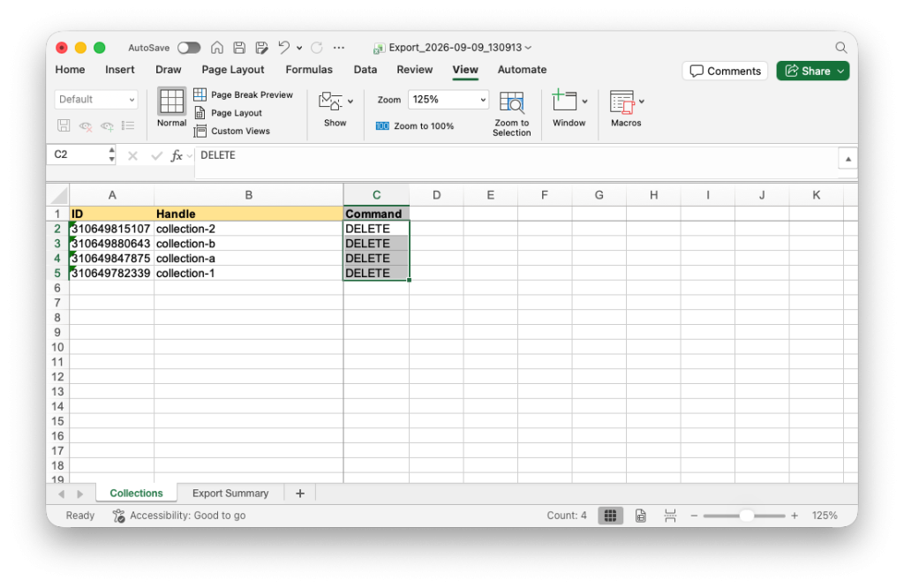Open the Review ribbon tab

point(415,69)
